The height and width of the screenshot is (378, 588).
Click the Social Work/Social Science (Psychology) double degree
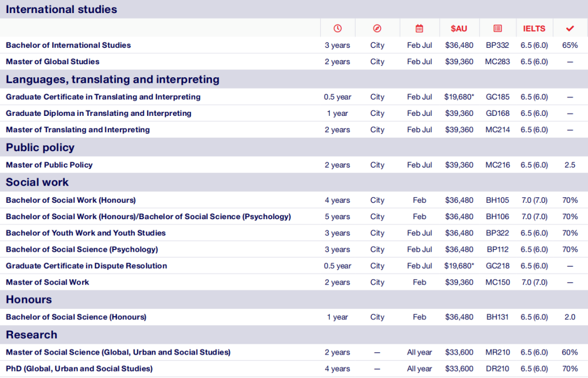pyautogui.click(x=149, y=217)
